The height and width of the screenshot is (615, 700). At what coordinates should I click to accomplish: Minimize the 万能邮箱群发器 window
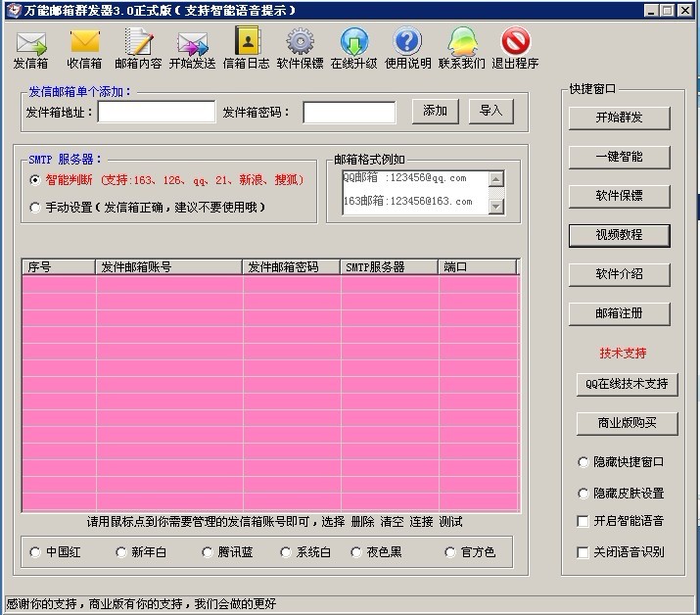650,10
